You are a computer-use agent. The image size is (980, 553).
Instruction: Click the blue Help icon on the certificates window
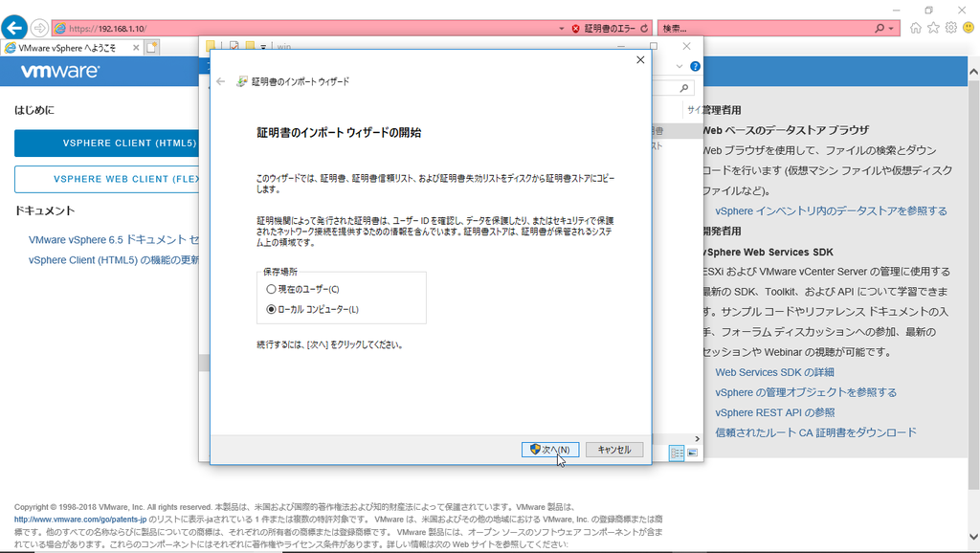(x=695, y=66)
